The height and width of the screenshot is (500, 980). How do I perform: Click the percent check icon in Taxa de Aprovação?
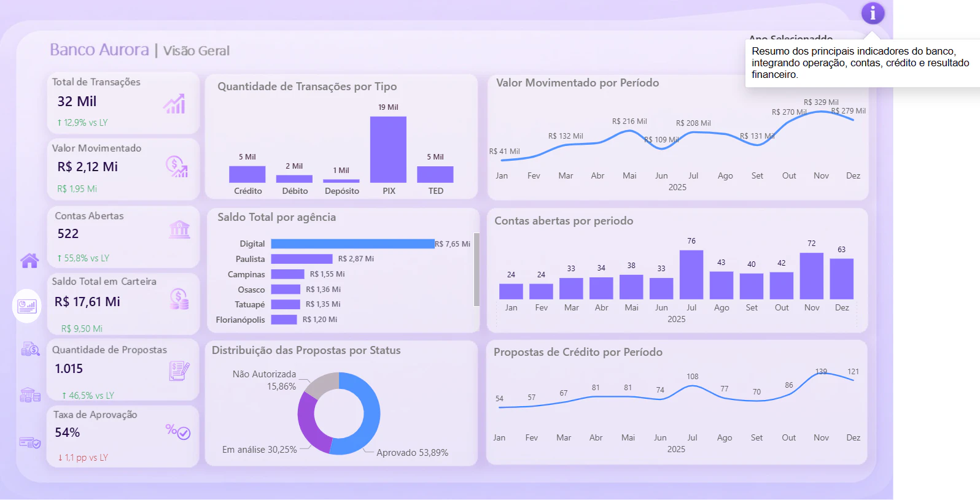tap(178, 432)
